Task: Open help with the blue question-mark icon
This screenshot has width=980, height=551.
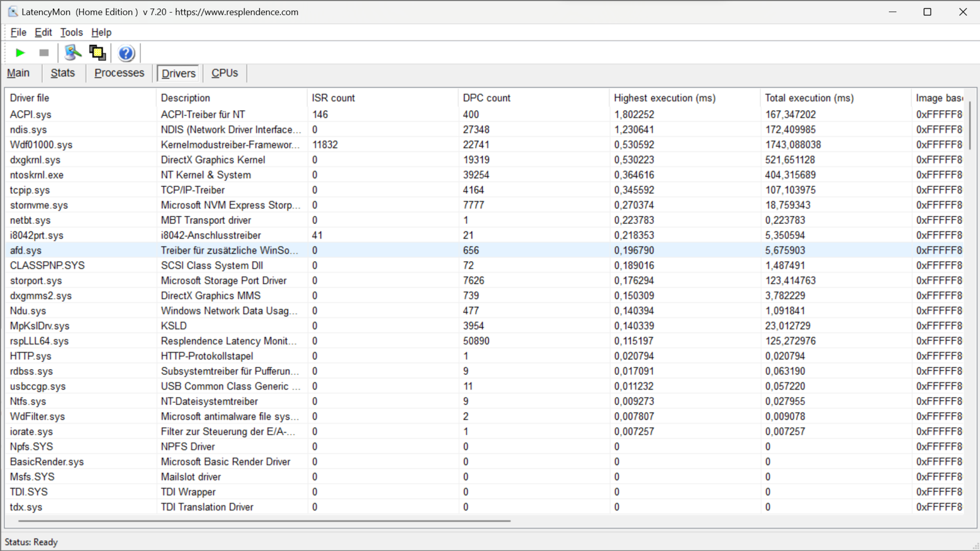Action: click(126, 53)
